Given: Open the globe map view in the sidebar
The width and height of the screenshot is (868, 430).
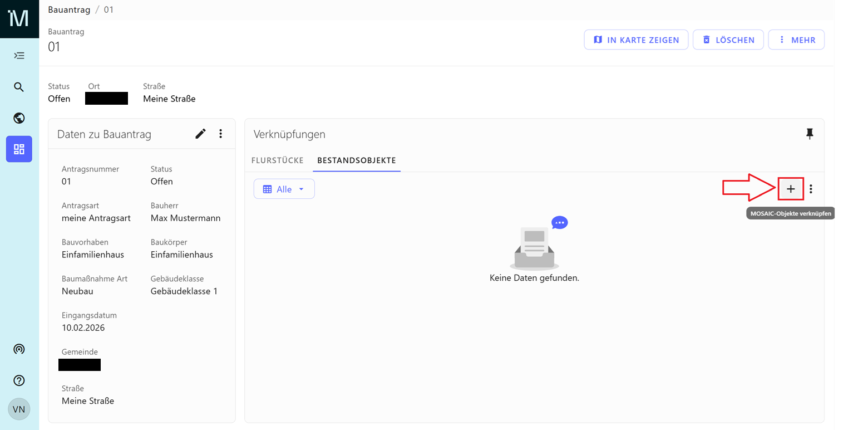Looking at the screenshot, I should click(19, 118).
